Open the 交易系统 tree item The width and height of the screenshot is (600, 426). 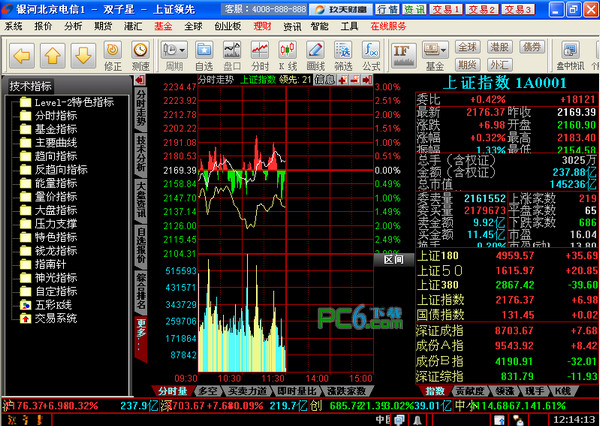pyautogui.click(x=49, y=318)
